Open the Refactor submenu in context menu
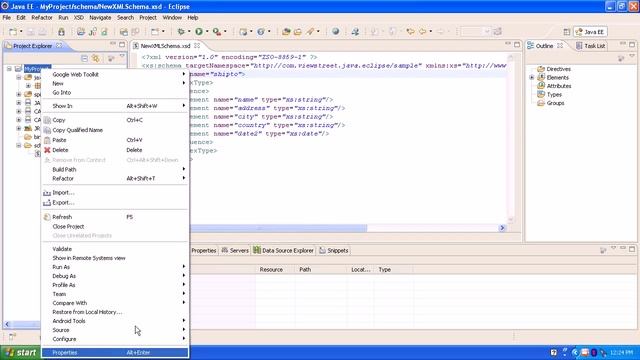This screenshot has width=640, height=360. (x=115, y=178)
